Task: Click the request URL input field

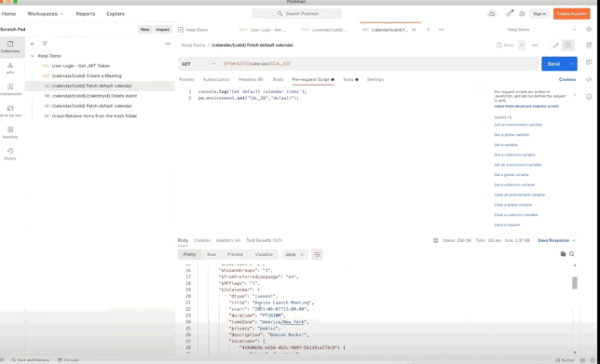Action: [x=379, y=64]
